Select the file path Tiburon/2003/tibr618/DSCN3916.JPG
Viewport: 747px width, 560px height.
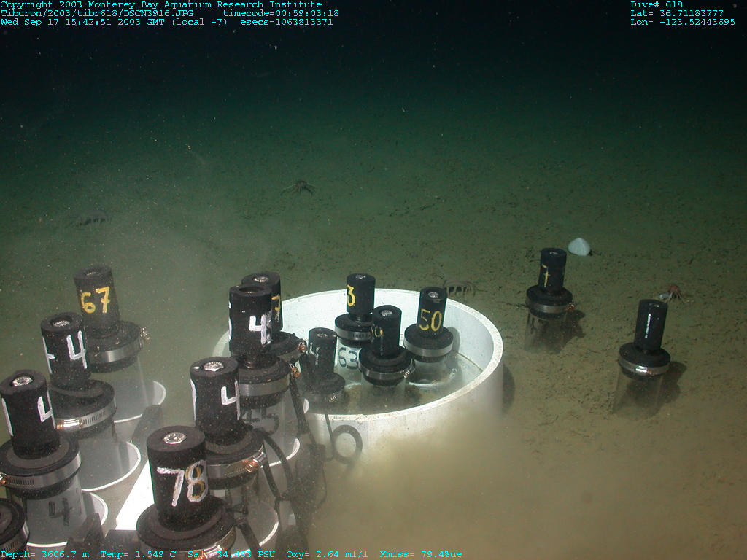pos(97,13)
